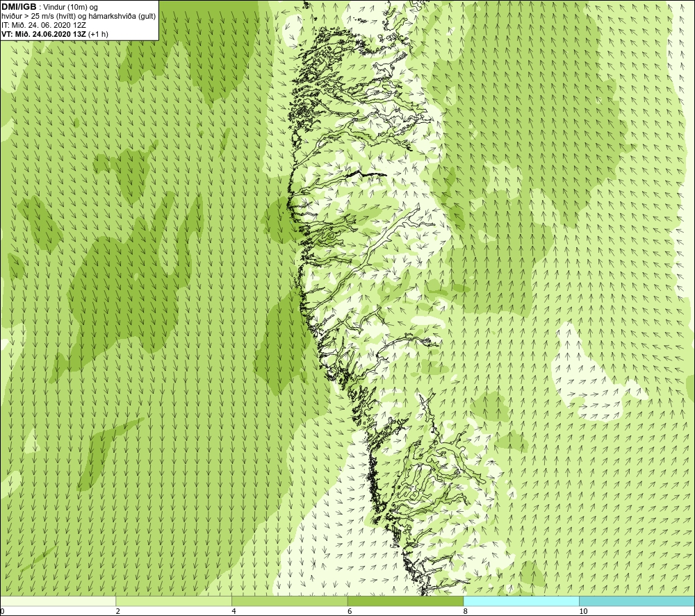Click the 4–6 m/s medium green color segment
The image size is (695, 616).
[x=289, y=601]
